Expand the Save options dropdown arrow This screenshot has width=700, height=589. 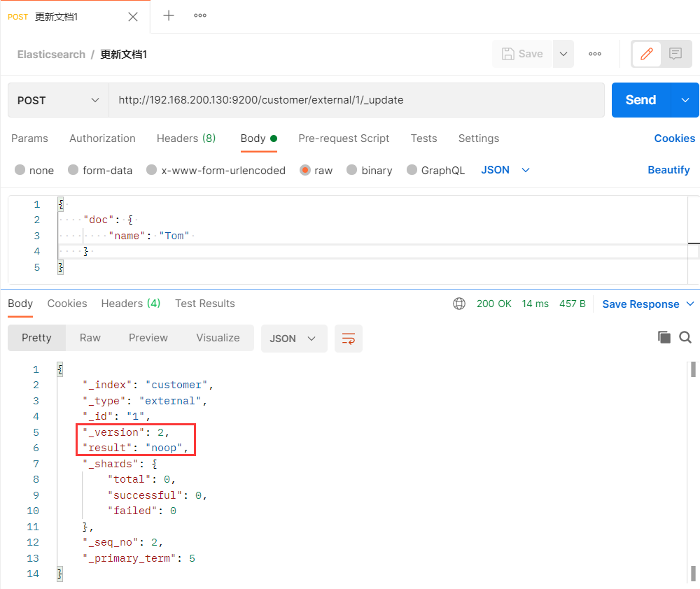point(563,54)
